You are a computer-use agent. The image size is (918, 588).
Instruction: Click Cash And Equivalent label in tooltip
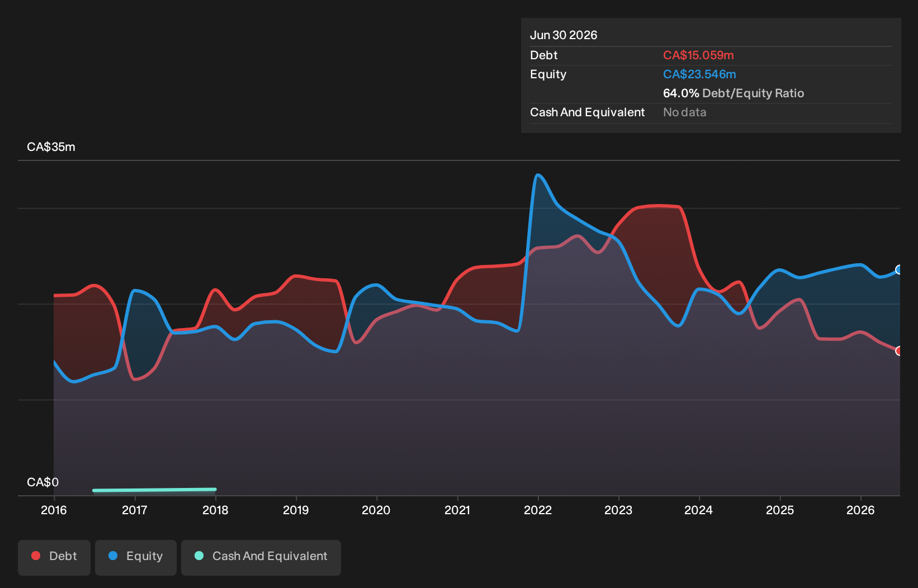[588, 112]
